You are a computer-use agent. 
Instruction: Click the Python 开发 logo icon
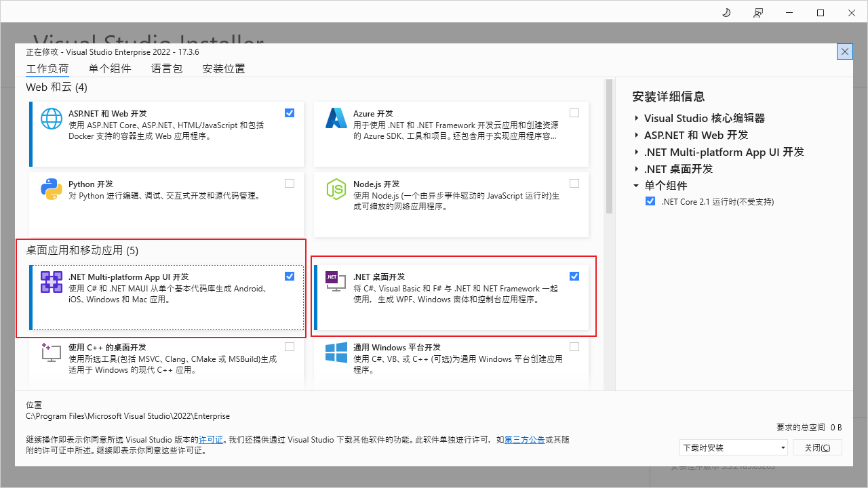coord(52,189)
